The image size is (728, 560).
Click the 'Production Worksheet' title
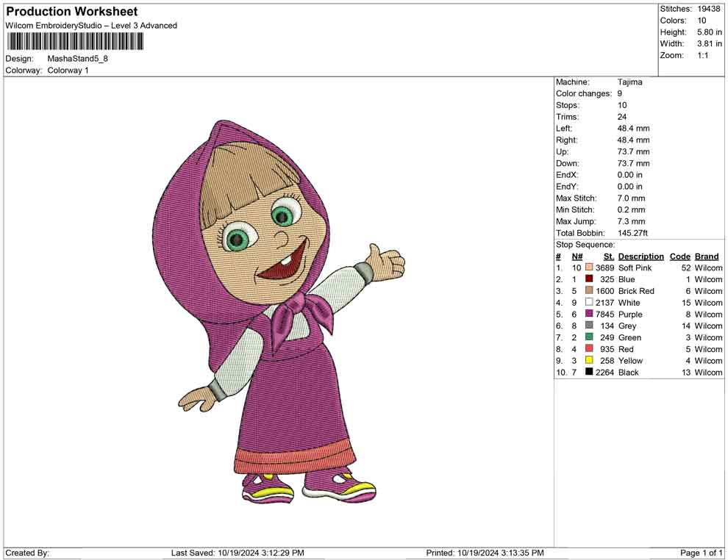click(x=72, y=12)
